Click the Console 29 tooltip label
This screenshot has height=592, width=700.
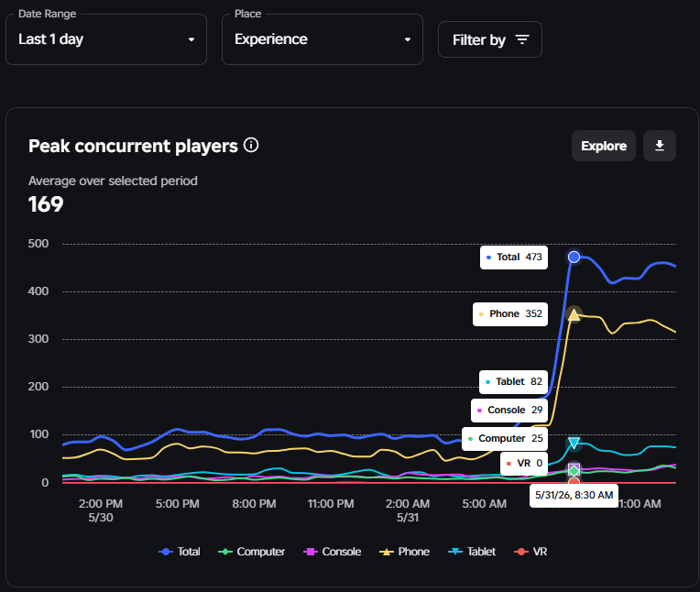pyautogui.click(x=509, y=411)
